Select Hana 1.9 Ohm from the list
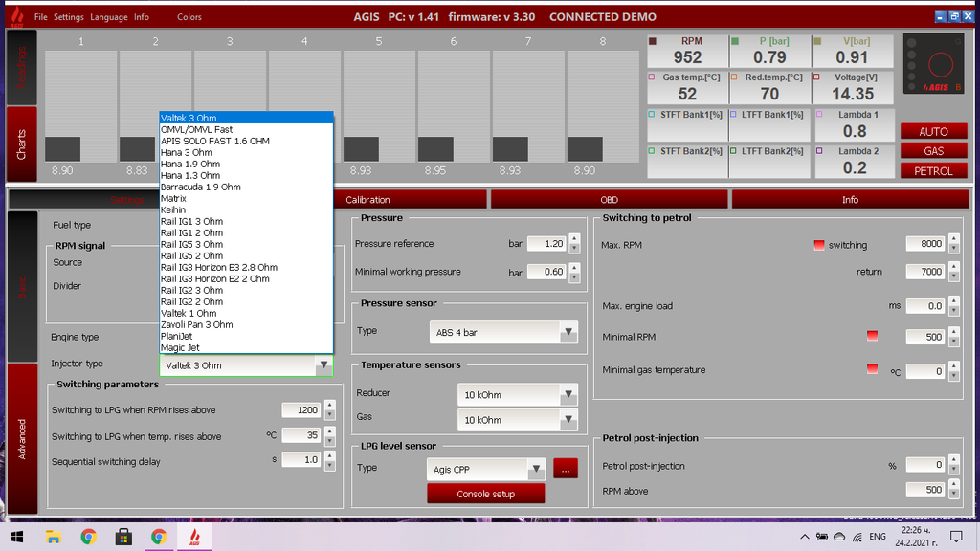The width and height of the screenshot is (980, 551). 246,164
